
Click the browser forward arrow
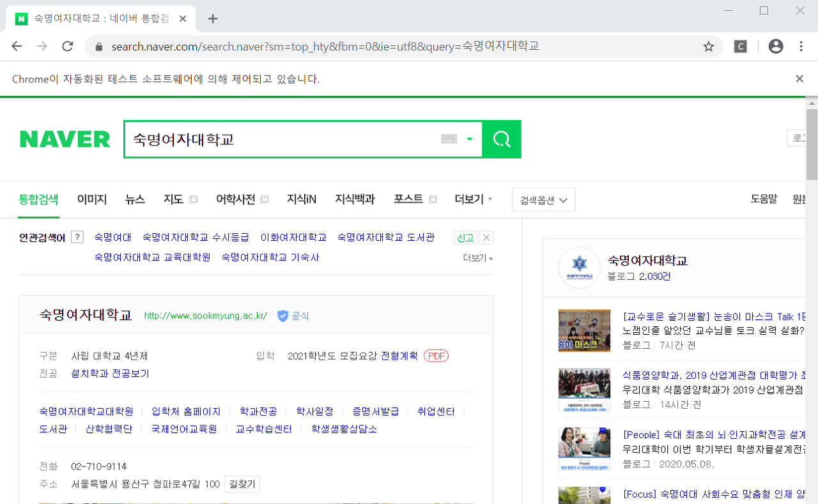point(42,46)
